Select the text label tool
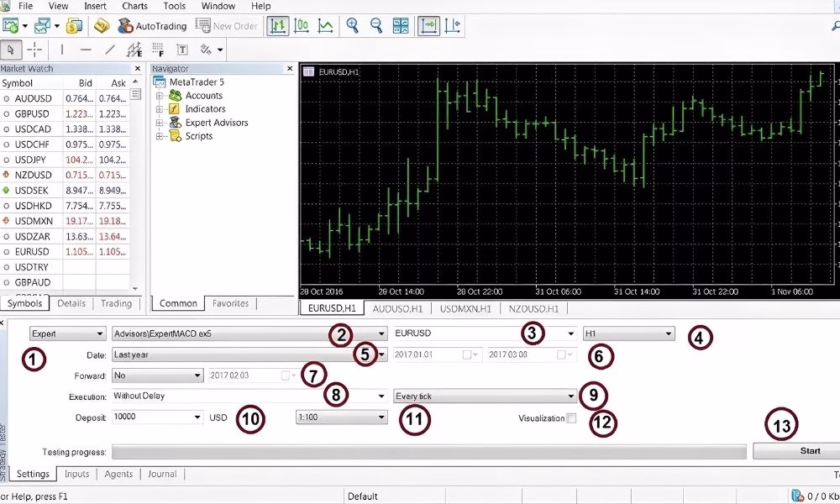840x504 pixels. point(182,50)
